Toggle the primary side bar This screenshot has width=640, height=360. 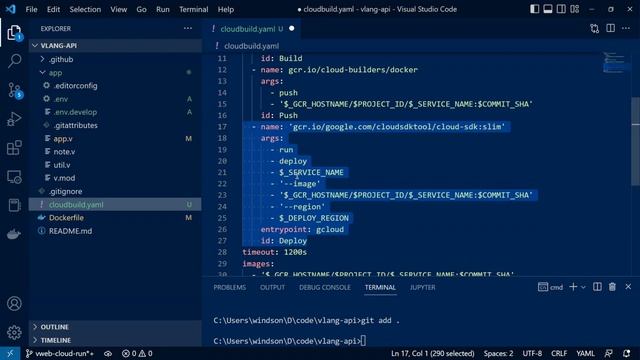click(x=534, y=9)
